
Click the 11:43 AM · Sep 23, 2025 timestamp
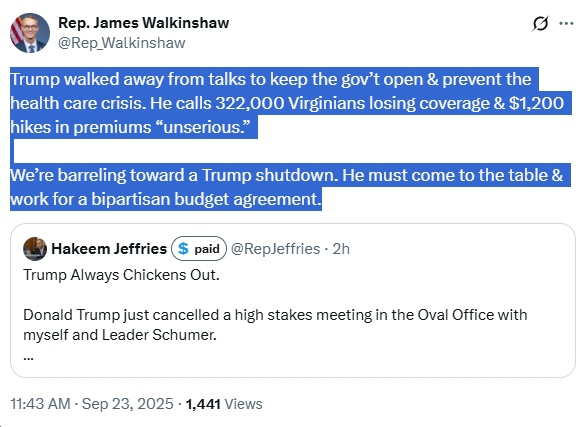(x=91, y=404)
